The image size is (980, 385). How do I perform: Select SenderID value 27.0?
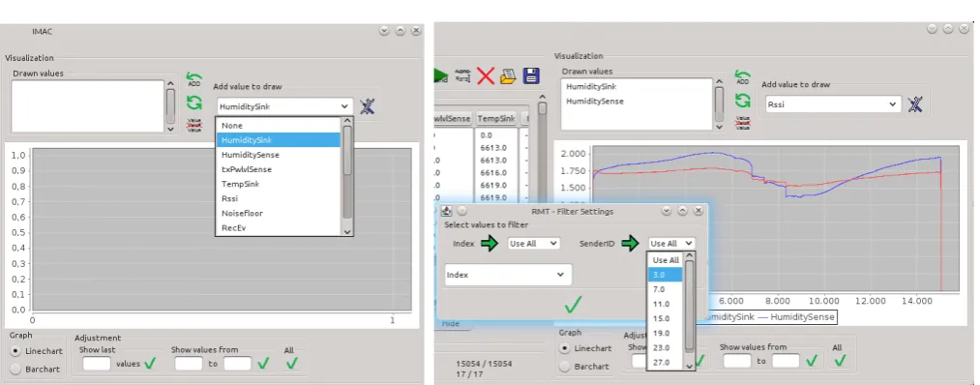point(666,362)
